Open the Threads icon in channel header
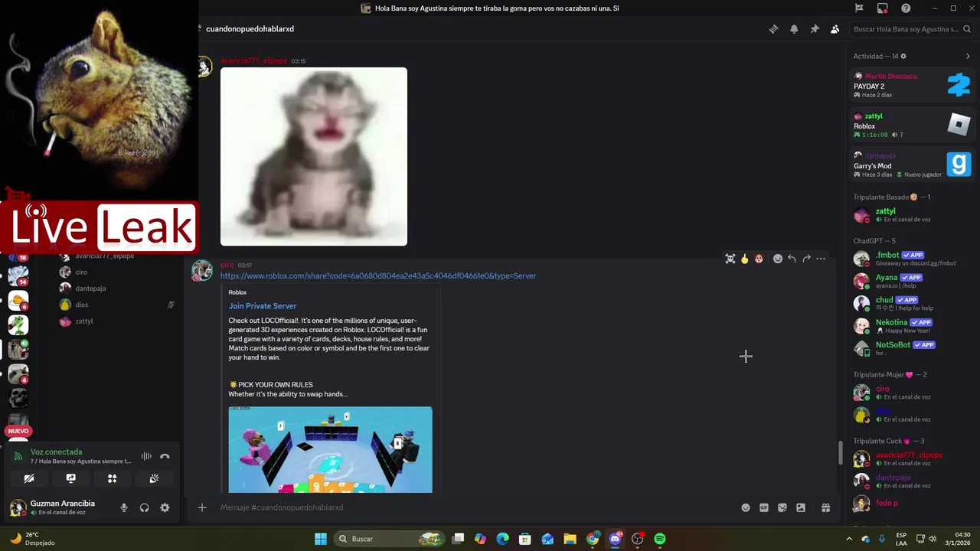 click(773, 29)
